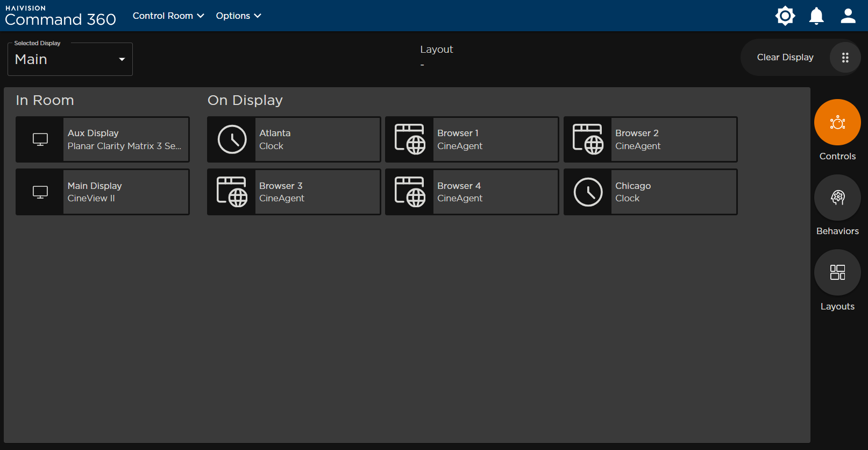
Task: Click the On Display section heading
Action: [245, 100]
